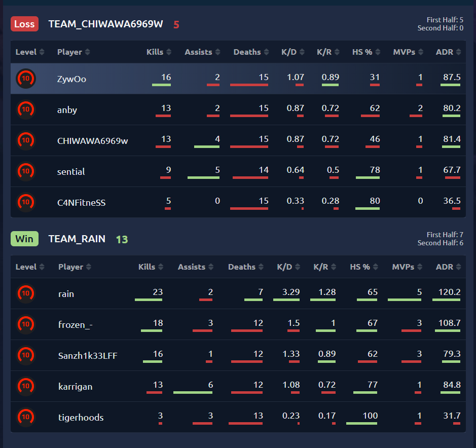Click sential's level 10 badge icon
The width and height of the screenshot is (476, 448).
coord(26,171)
